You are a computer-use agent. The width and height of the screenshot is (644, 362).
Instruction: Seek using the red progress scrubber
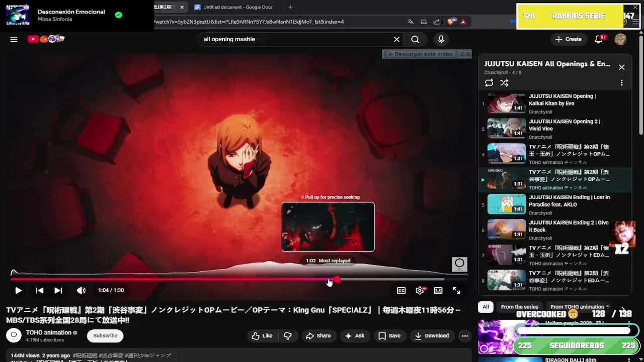(x=337, y=279)
